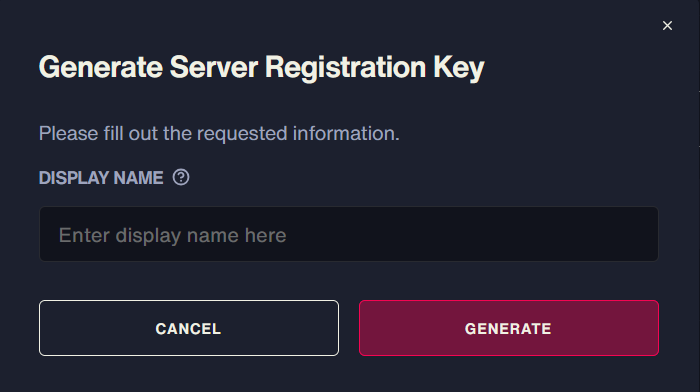Dismiss the dialog with the X icon
This screenshot has width=700, height=392.
click(667, 25)
